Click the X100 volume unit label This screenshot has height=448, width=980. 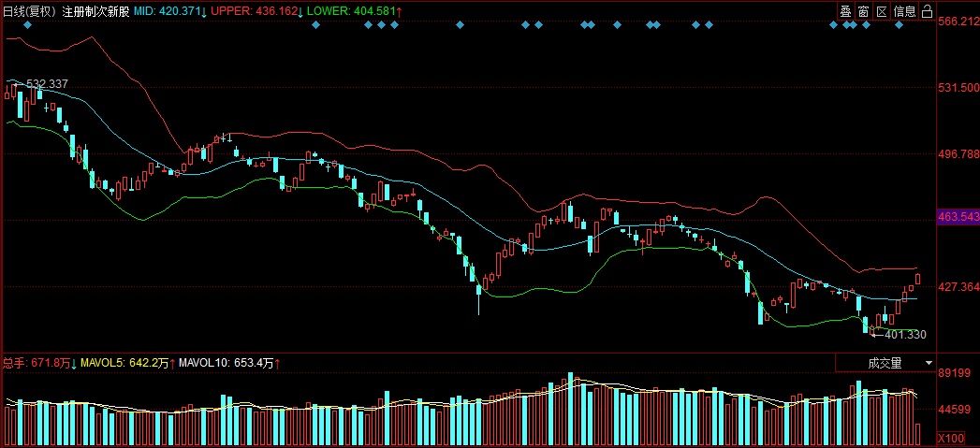951,437
